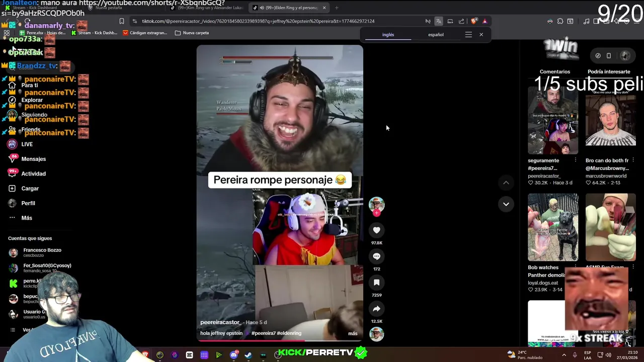The image size is (644, 362).
Task: Open Perre.xlsx bookmark
Action: 43,33
